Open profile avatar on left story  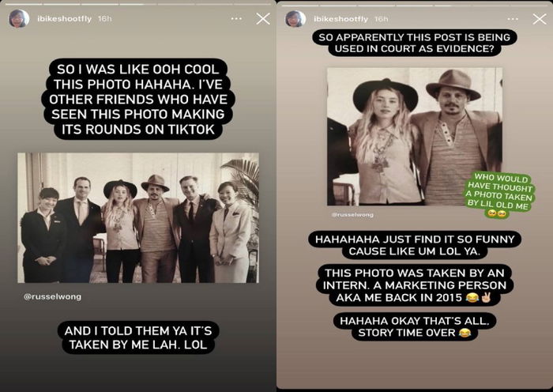(19, 19)
